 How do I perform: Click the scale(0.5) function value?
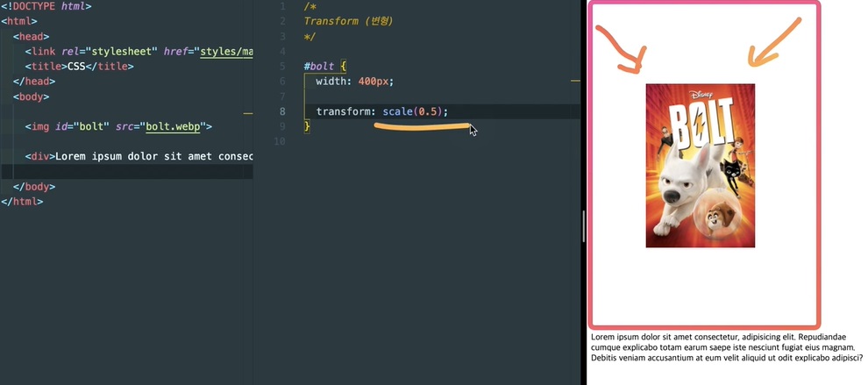coord(412,111)
